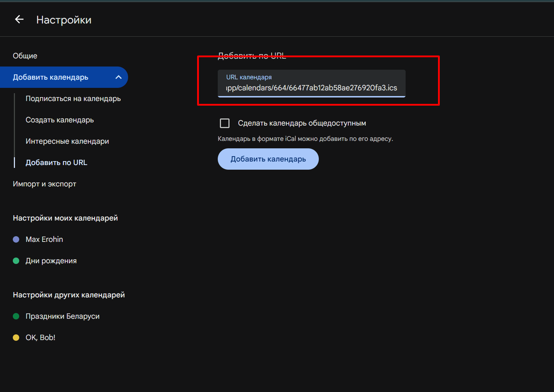This screenshot has width=554, height=392.
Task: Browse «Интересные календари»
Action: coord(67,141)
